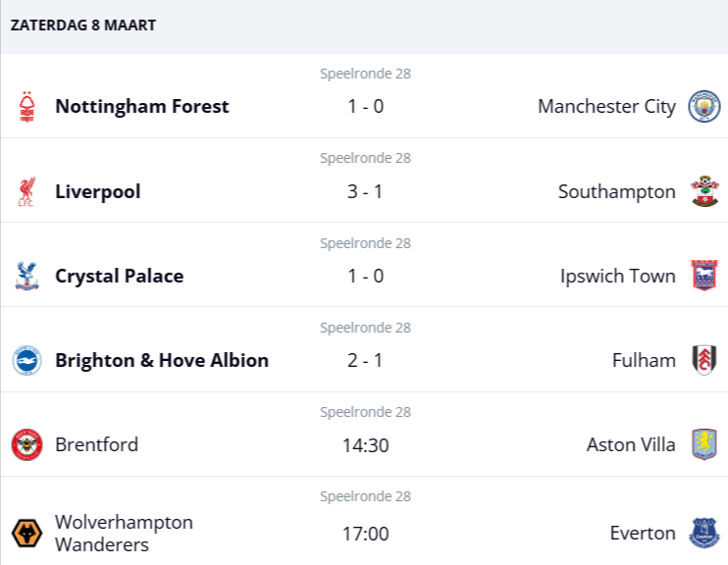728x565 pixels.
Task: Click the Nottingham Forest club crest
Action: tap(27, 106)
